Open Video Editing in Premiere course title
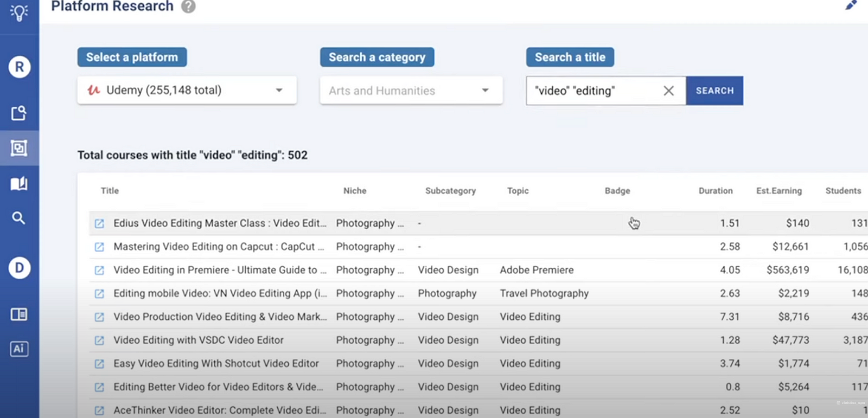The height and width of the screenshot is (418, 868). point(220,270)
